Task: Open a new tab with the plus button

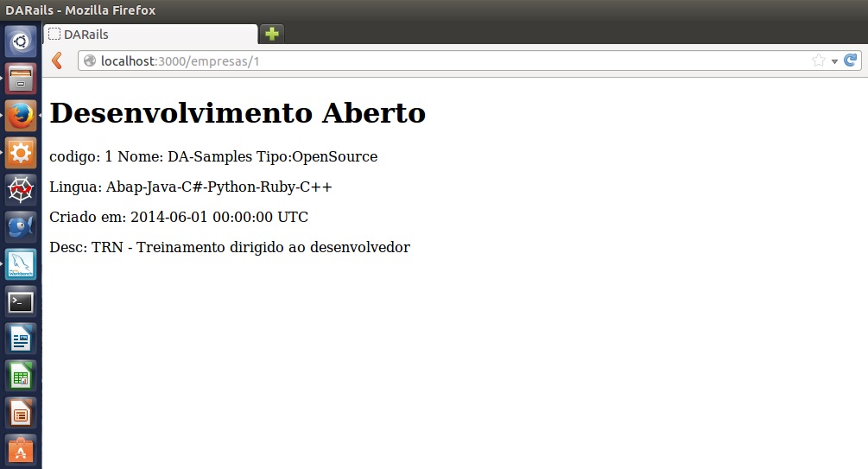Action: click(x=272, y=34)
